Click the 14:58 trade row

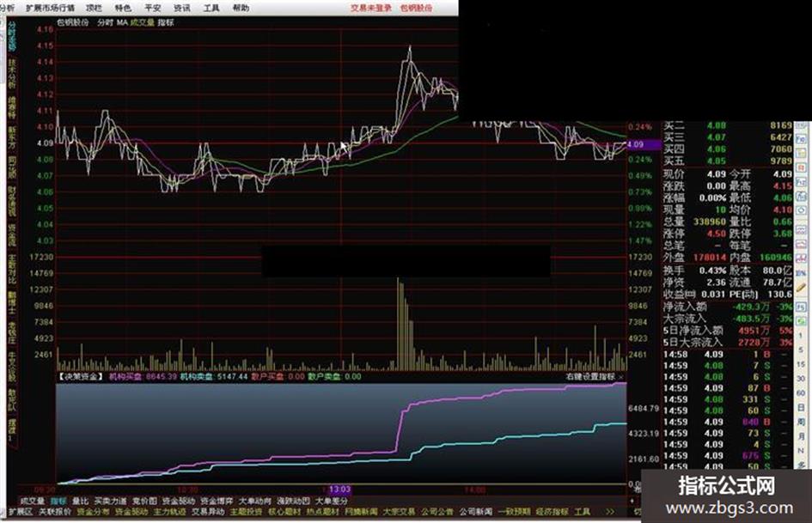click(x=727, y=354)
